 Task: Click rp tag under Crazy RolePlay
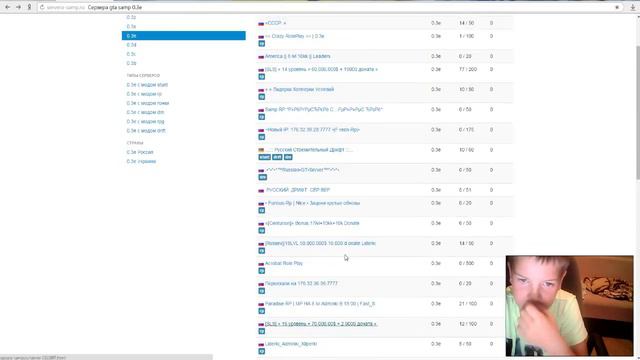(x=262, y=44)
